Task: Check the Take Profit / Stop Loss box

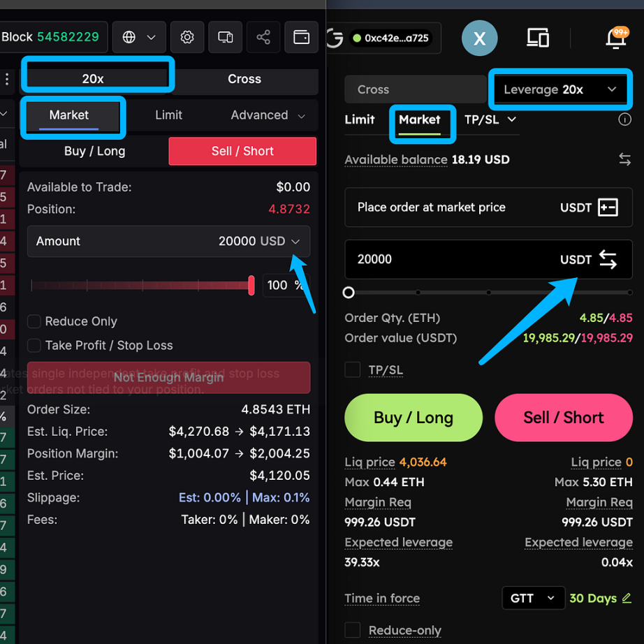Action: pyautogui.click(x=34, y=345)
